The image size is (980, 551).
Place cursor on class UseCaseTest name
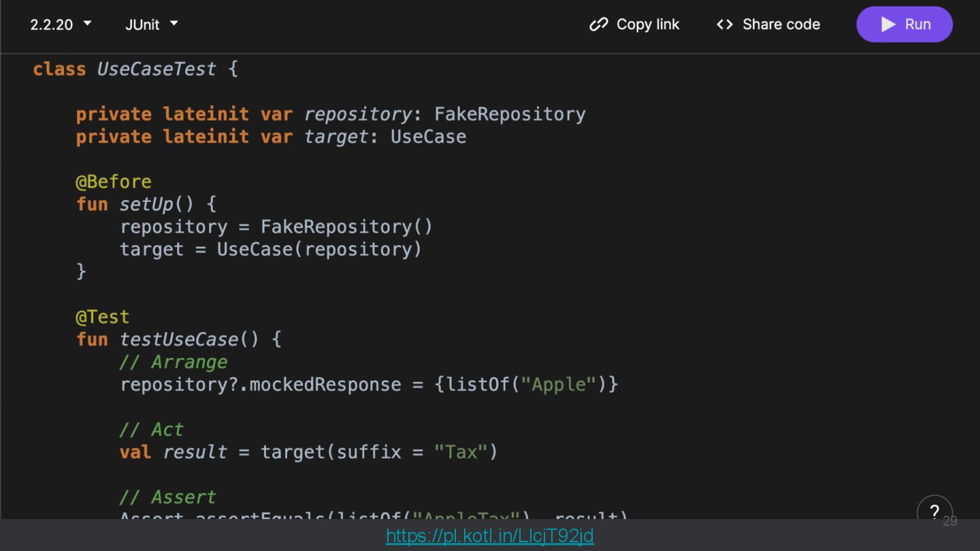pos(156,69)
